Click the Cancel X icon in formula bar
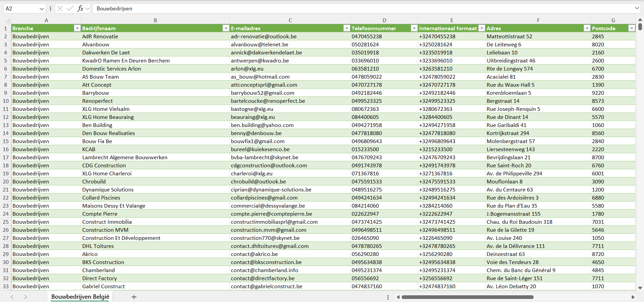Viewport: 644px width, 302px height. (x=60, y=8)
